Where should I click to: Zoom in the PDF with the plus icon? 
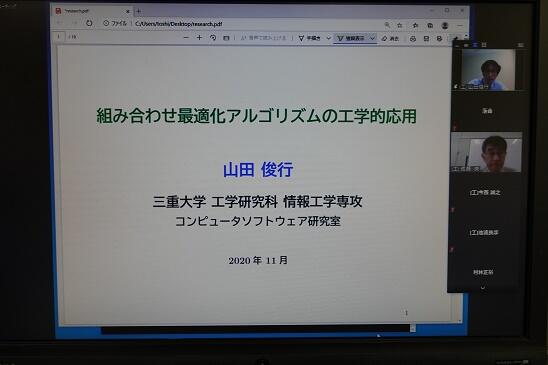tap(199, 37)
